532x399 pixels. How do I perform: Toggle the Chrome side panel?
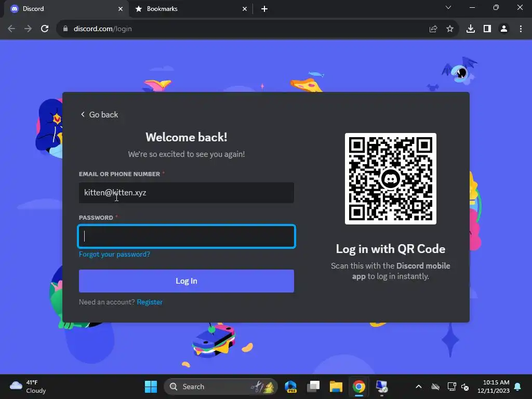click(x=487, y=29)
